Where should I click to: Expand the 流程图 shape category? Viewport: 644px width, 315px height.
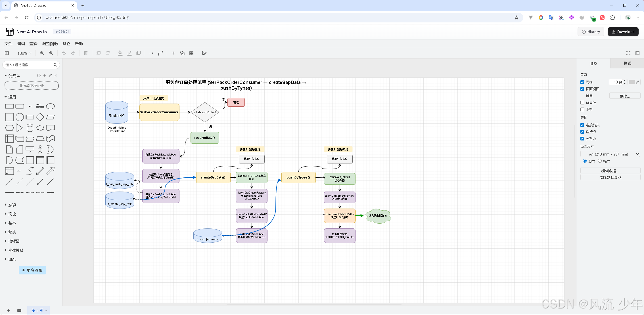point(14,241)
